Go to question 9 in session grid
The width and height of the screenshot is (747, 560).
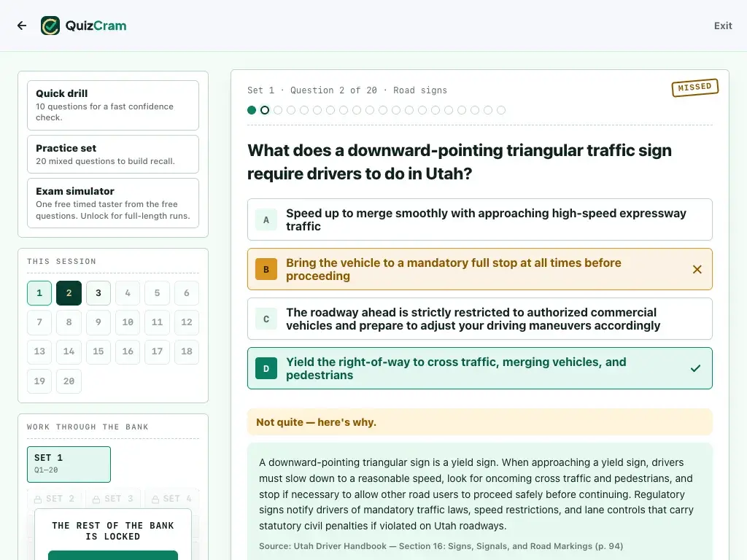[98, 322]
